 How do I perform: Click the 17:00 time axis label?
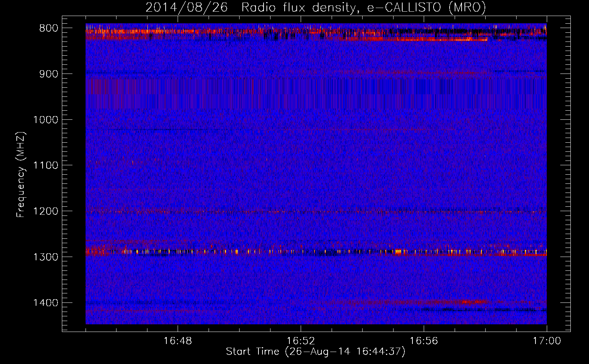tap(547, 341)
